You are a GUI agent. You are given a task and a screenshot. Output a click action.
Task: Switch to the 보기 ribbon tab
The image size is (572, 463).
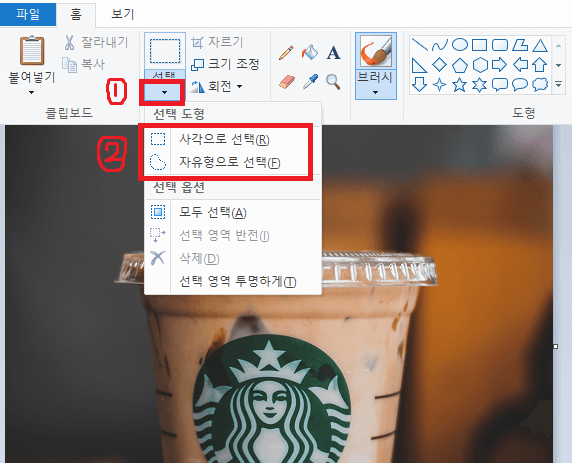tap(123, 15)
